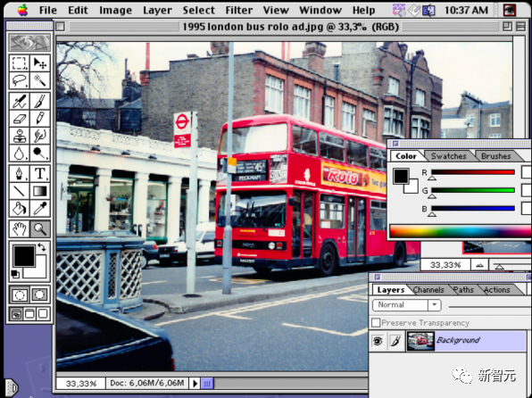Screen dimensions: 532x398
Task: Hide the Background layer with eye icon
Action: [x=378, y=341]
